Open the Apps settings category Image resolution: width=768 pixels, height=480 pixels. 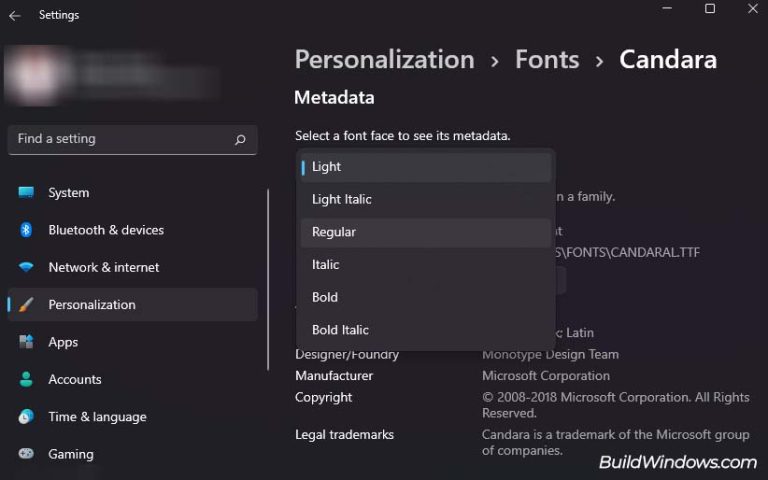(x=133, y=342)
